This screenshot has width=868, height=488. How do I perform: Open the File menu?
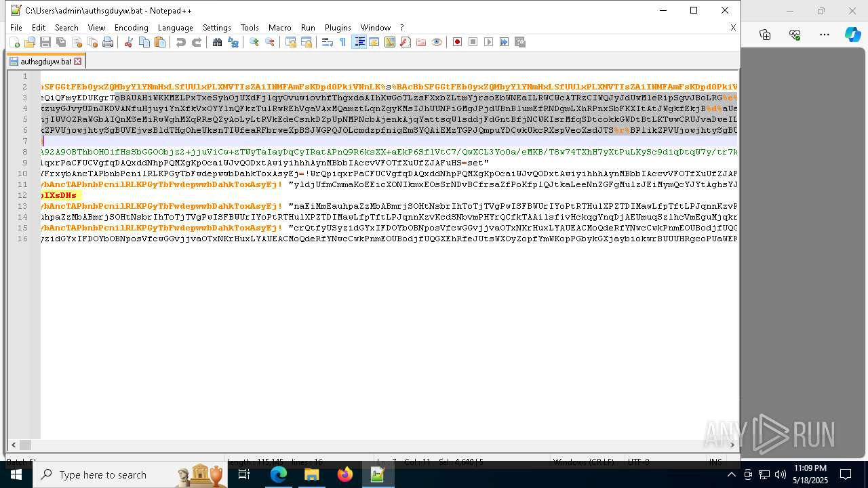16,28
